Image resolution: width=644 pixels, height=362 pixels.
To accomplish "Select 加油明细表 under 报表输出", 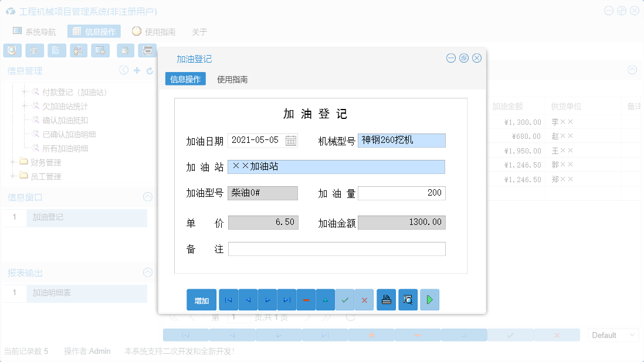I will (x=53, y=294).
